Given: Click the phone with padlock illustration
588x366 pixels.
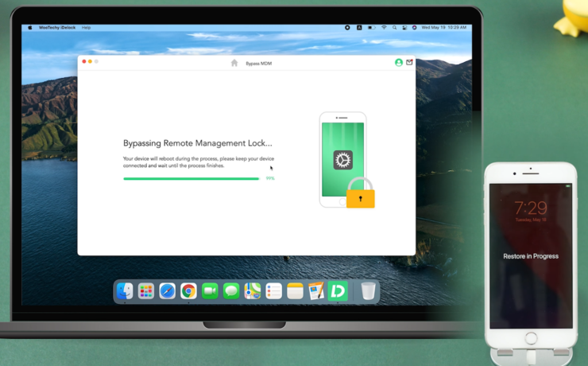Looking at the screenshot, I should coord(346,160).
